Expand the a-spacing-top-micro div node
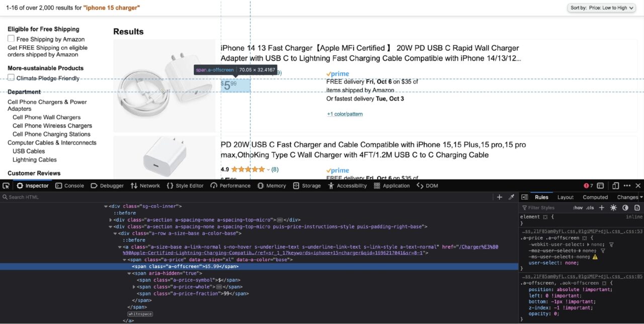This screenshot has height=324, width=644. click(x=111, y=220)
